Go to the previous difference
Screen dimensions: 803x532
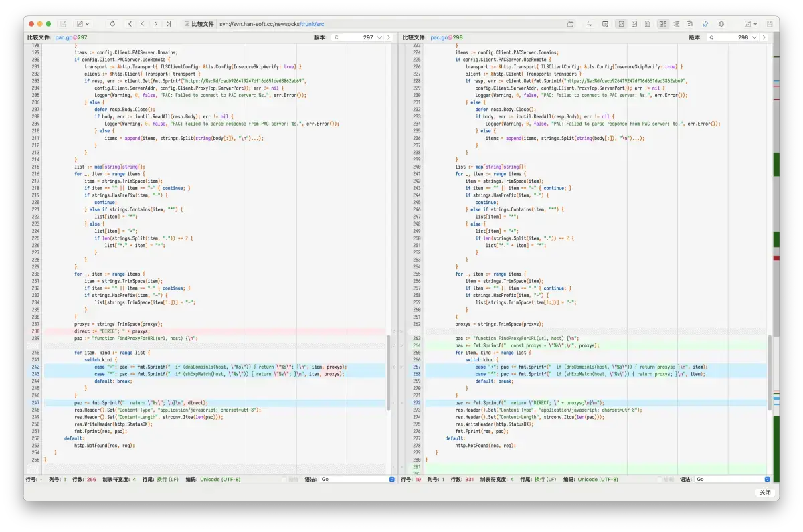click(x=143, y=24)
